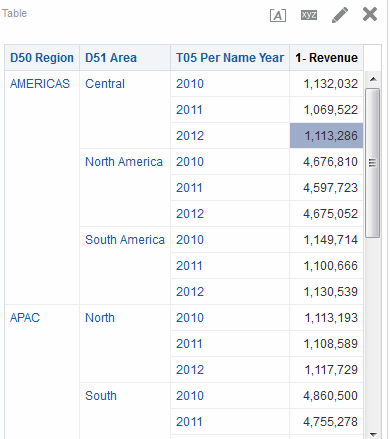Open the AMERICAS region link

click(x=40, y=84)
